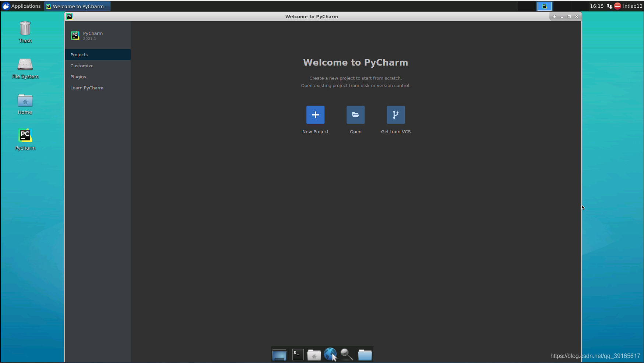
Task: Select the File System desktop icon
Action: [25, 68]
